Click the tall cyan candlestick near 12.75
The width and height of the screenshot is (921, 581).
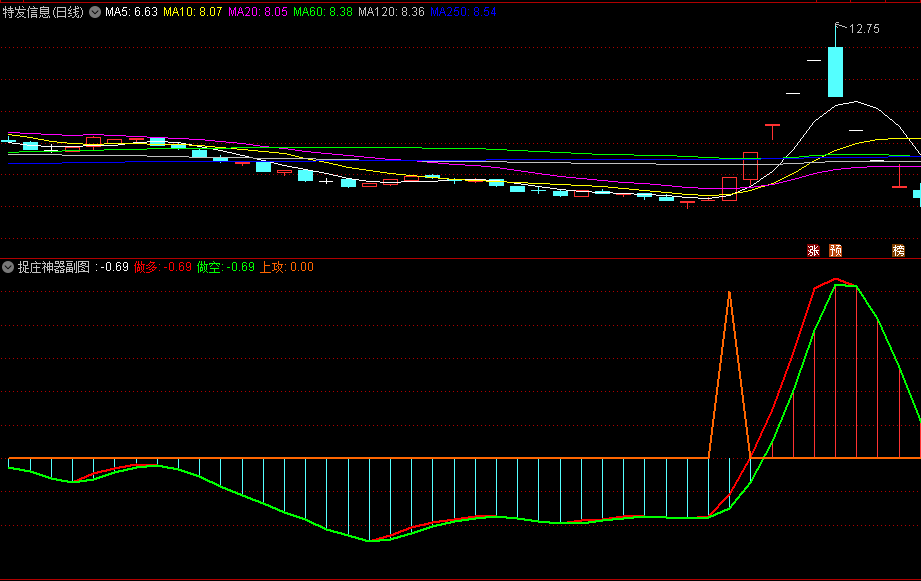835,71
